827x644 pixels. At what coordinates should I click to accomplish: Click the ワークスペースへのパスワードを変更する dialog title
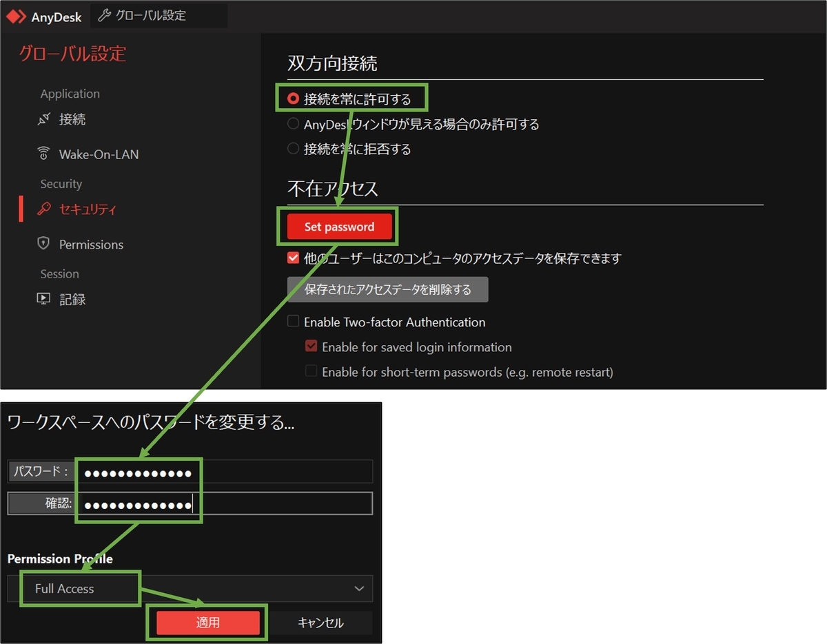[x=151, y=423]
